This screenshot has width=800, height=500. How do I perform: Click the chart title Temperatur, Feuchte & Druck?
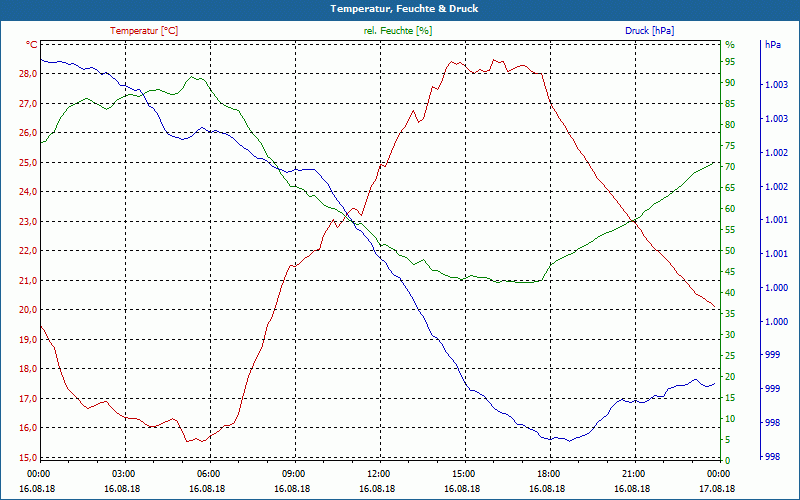tap(404, 9)
